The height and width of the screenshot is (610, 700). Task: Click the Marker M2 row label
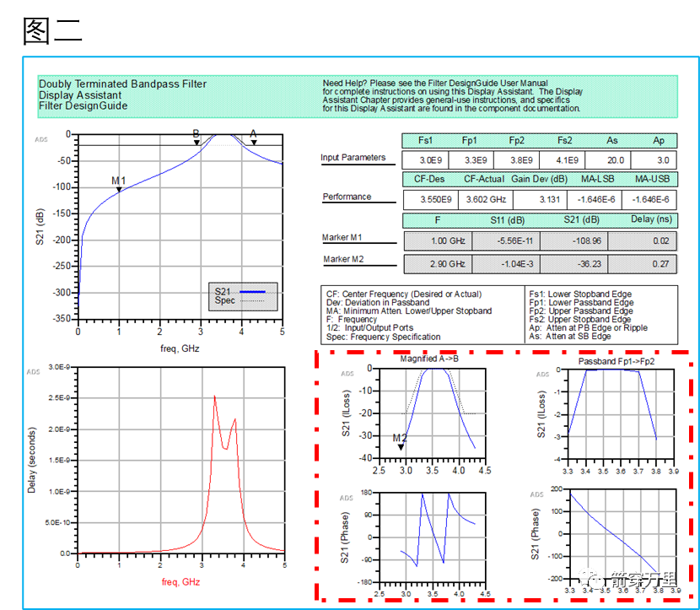[343, 260]
